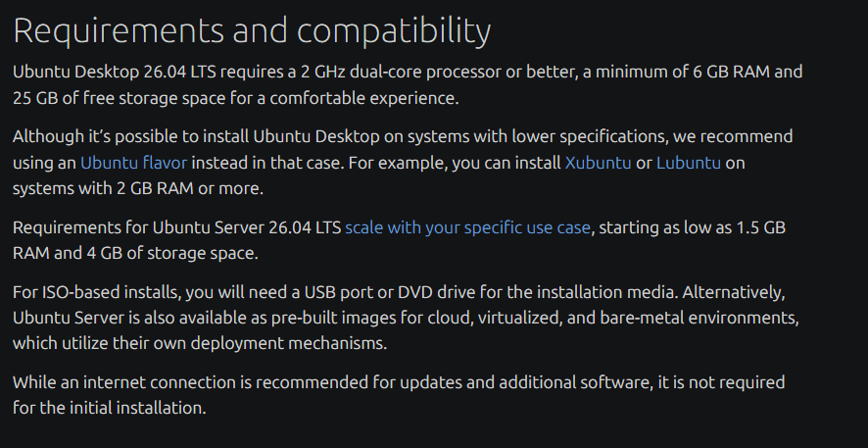Open the Xubuntu link
The height and width of the screenshot is (448, 868).
click(598, 162)
